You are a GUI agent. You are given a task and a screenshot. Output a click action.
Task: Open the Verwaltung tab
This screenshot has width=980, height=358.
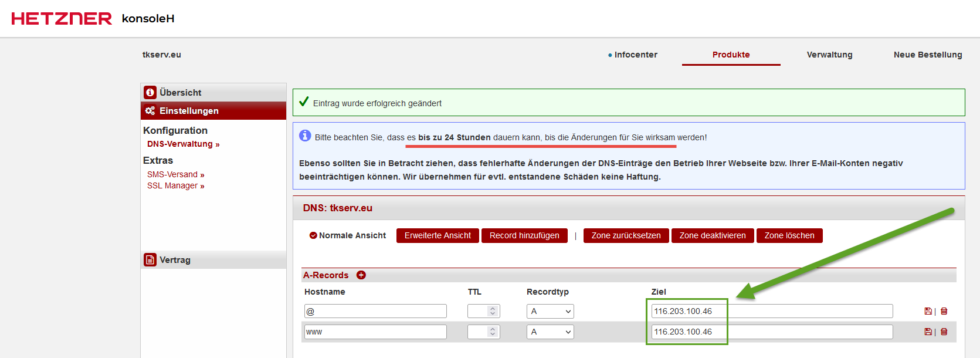[x=829, y=55]
